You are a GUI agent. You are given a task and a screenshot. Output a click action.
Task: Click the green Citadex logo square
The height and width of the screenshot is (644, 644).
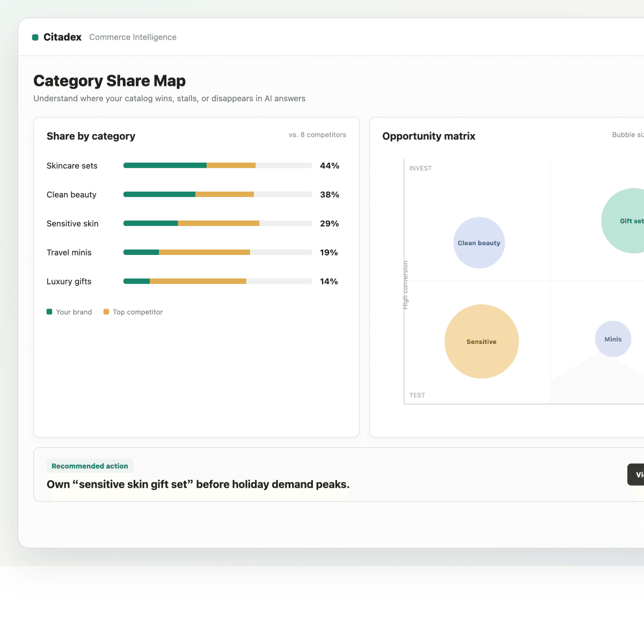35,37
